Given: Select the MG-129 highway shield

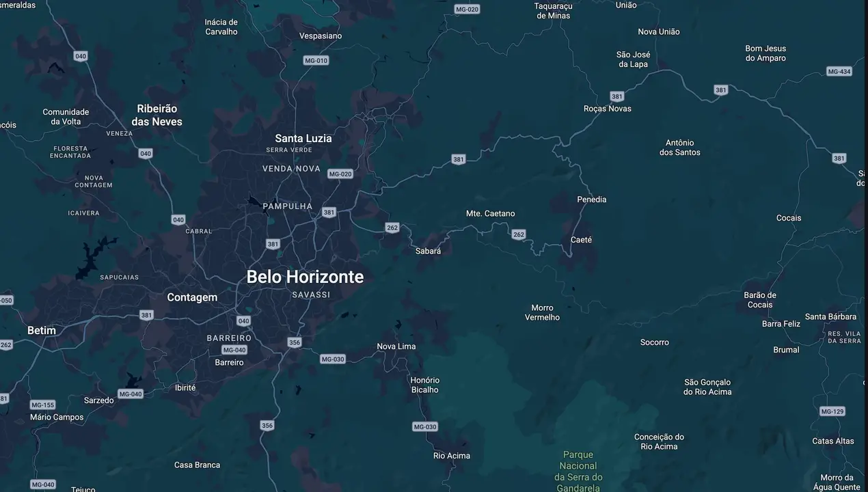Looking at the screenshot, I should [x=832, y=411].
